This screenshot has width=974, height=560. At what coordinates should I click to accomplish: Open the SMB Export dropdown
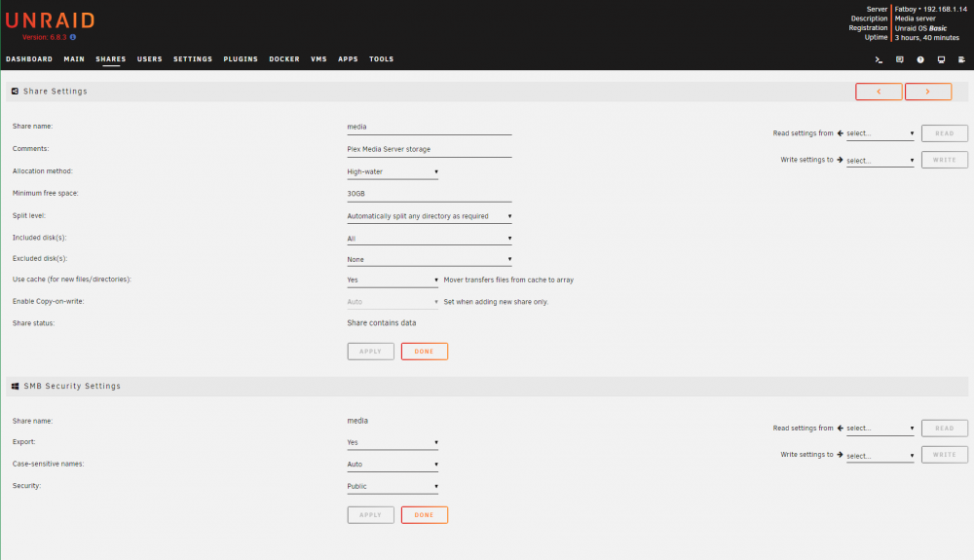393,443
